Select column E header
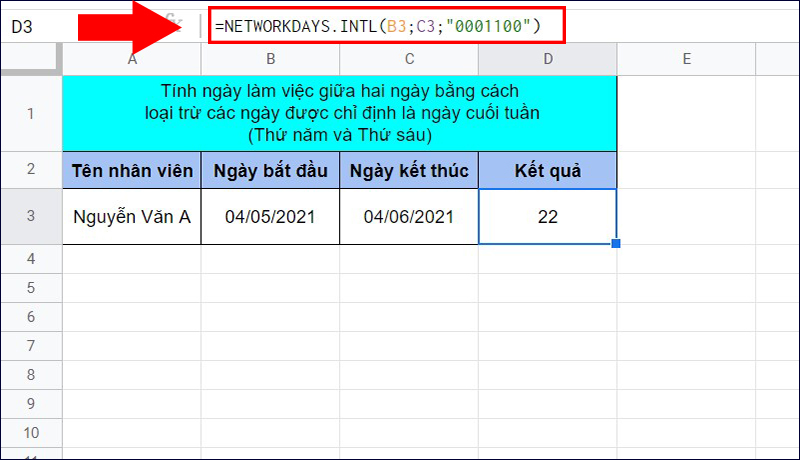 687,59
